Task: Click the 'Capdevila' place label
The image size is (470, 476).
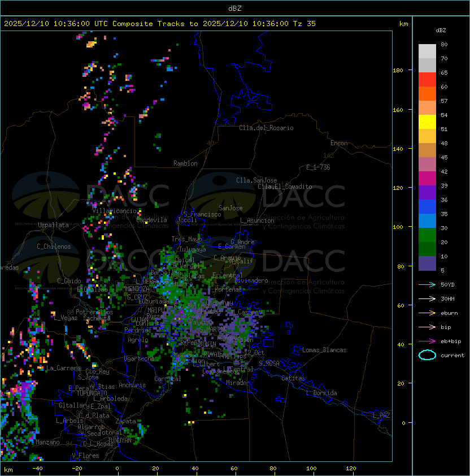Action: tap(152, 220)
